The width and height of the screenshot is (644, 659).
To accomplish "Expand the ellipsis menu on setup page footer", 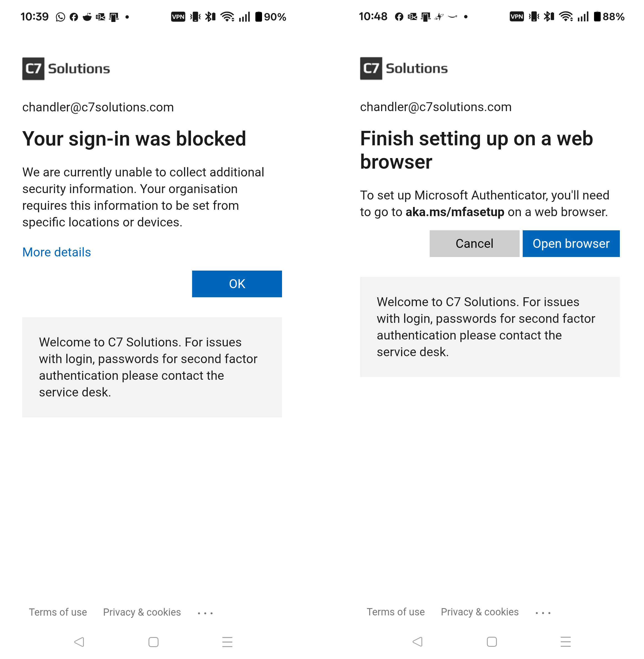I will pyautogui.click(x=543, y=613).
